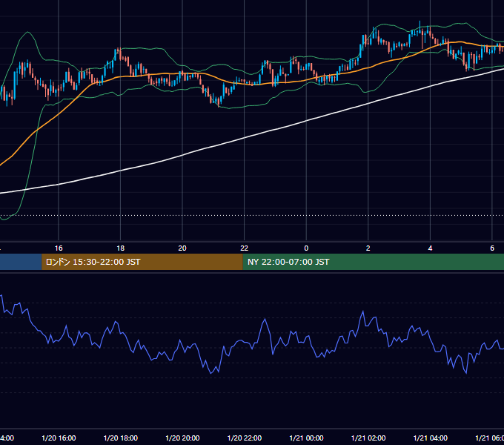Click the 1/20 20:00 date label

(182, 438)
